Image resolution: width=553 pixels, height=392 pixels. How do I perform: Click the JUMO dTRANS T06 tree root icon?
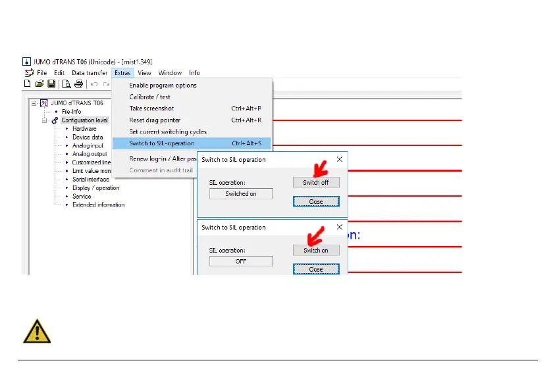43,103
